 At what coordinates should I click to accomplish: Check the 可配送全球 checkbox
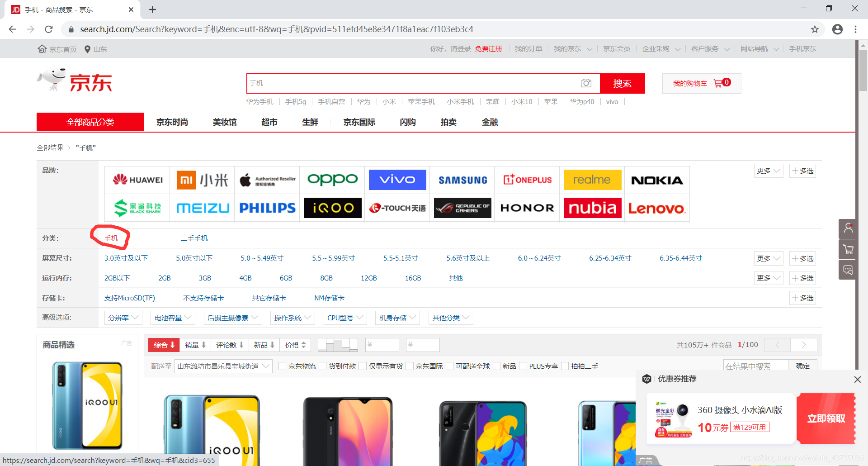pos(450,366)
